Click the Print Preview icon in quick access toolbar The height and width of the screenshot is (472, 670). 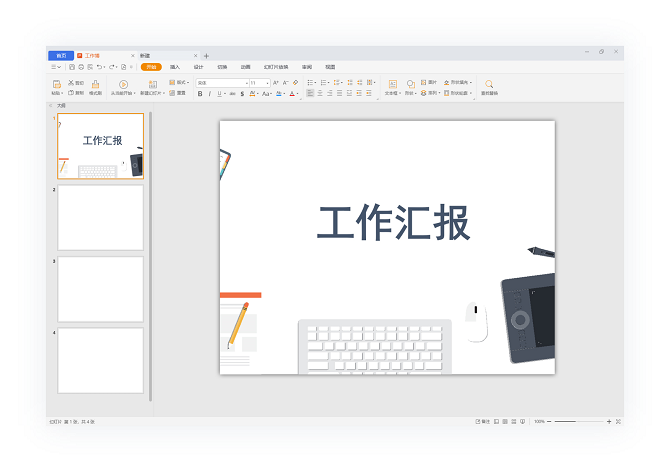(90, 67)
